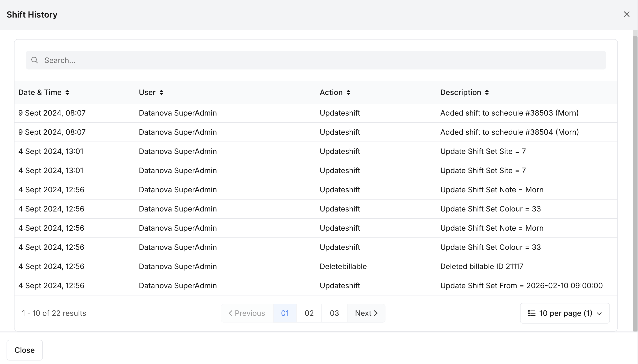Sort by Date & Time arrows
The height and width of the screenshot is (364, 638).
pos(67,92)
